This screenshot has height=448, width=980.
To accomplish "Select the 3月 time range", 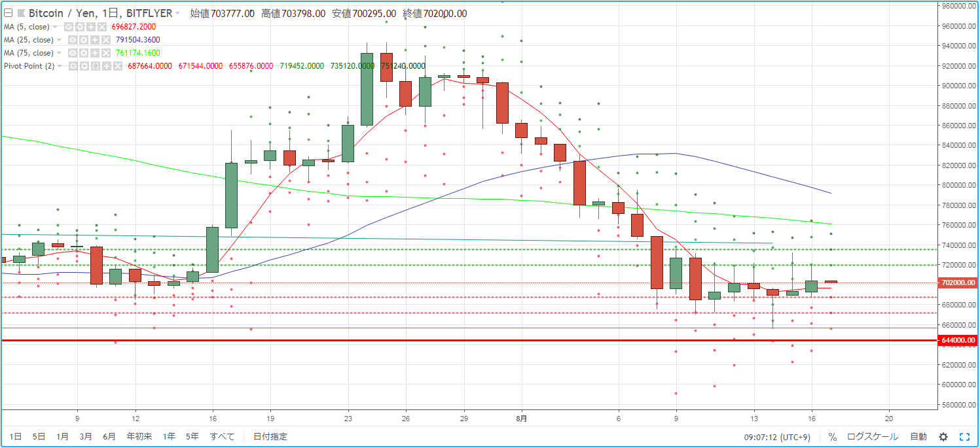I will point(86,437).
